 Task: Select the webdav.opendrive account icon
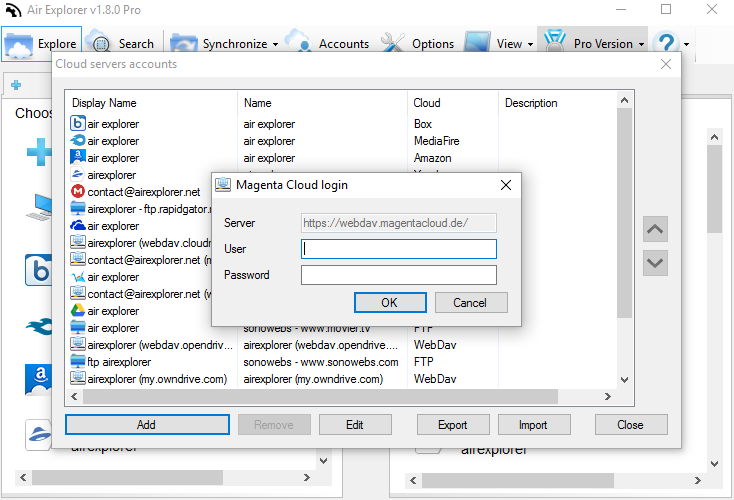coord(78,344)
